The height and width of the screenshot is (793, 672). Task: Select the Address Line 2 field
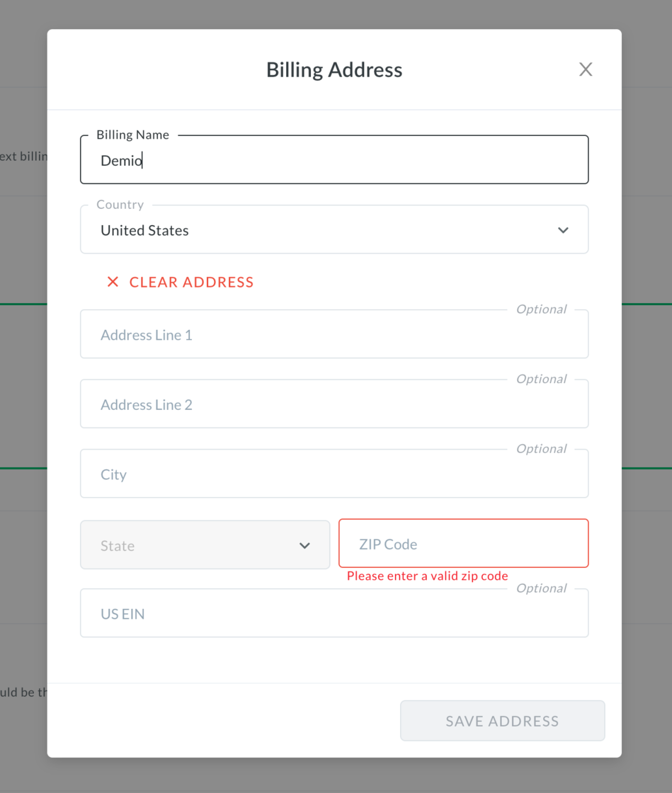pos(334,405)
